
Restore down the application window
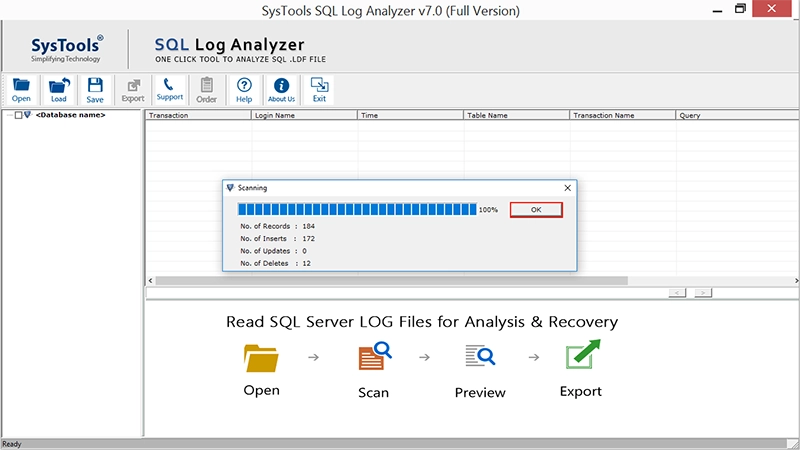740,9
